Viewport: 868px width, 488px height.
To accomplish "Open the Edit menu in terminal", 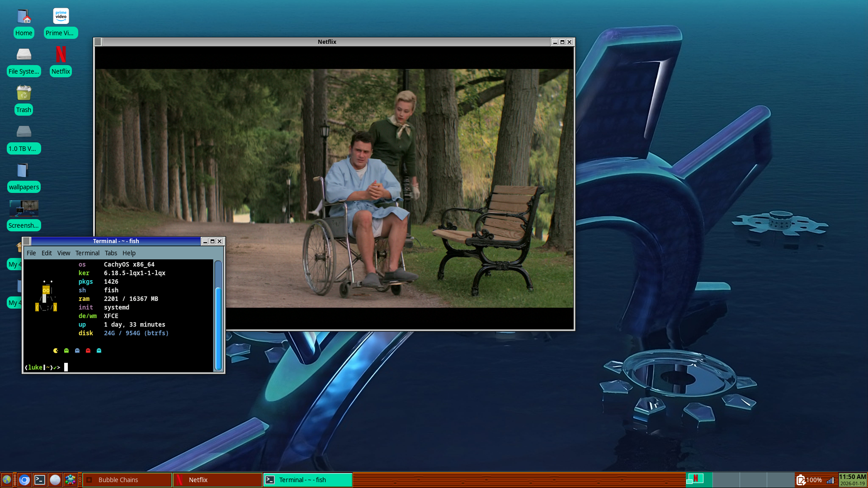I will pos(47,253).
